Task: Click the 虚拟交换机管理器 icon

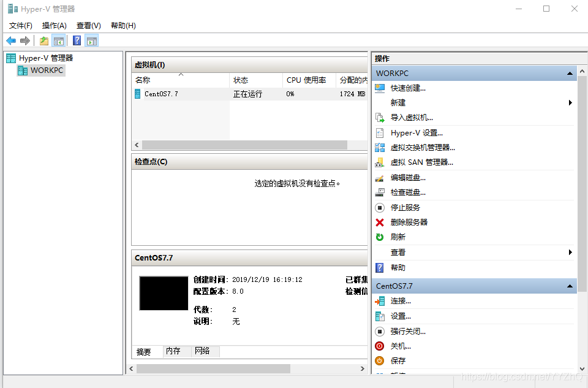Action: click(x=380, y=148)
